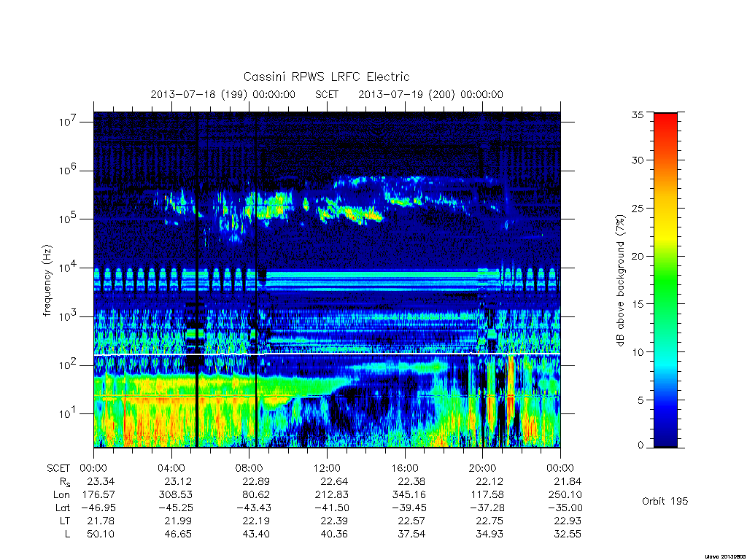This screenshot has height=560, width=747.
Task: Click the 16:00 time tick label
Action: point(405,468)
